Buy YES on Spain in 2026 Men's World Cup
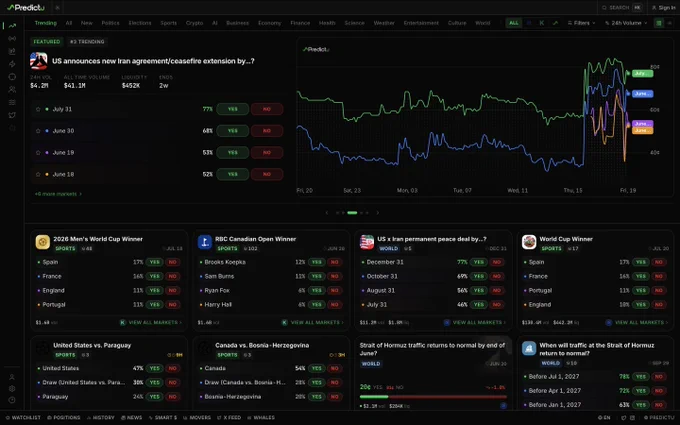The image size is (680, 425). [x=154, y=262]
